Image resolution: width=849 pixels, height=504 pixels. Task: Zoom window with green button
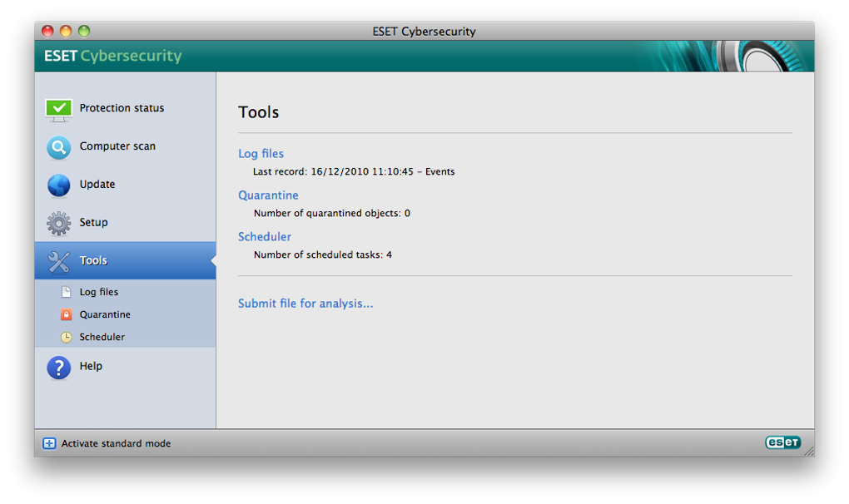tap(84, 31)
